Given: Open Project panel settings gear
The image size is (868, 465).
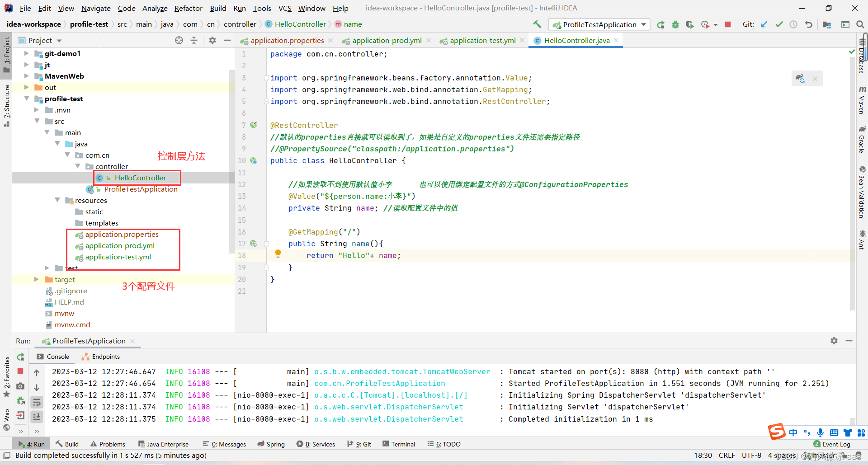Looking at the screenshot, I should point(212,40).
